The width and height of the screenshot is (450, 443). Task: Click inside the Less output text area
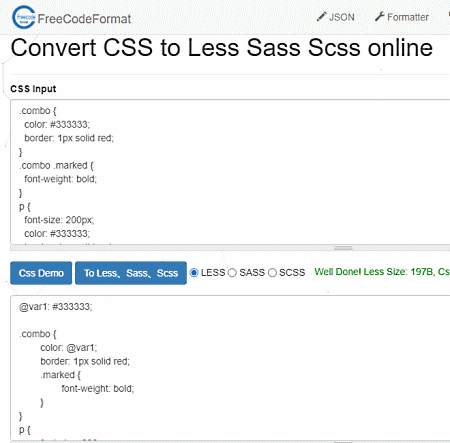coord(230,368)
